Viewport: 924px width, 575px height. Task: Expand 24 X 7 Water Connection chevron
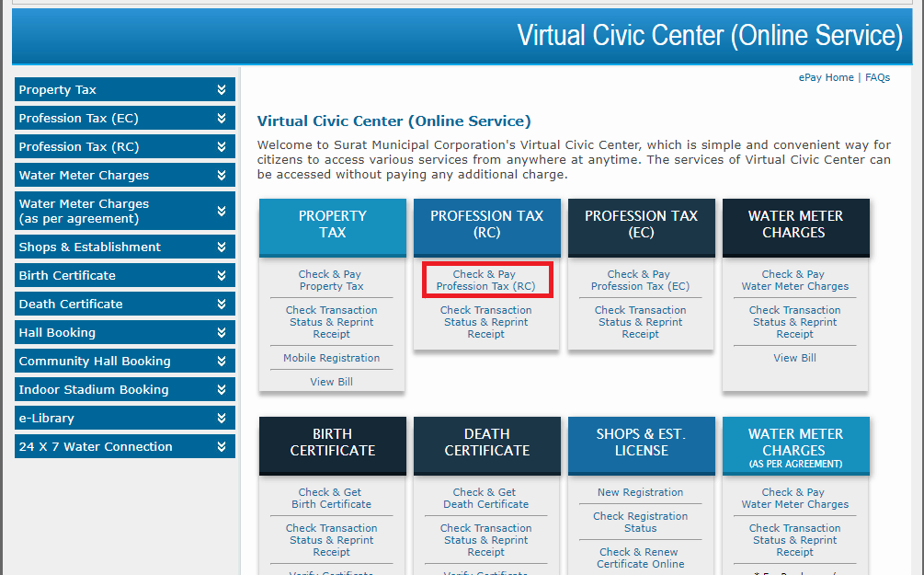point(222,446)
